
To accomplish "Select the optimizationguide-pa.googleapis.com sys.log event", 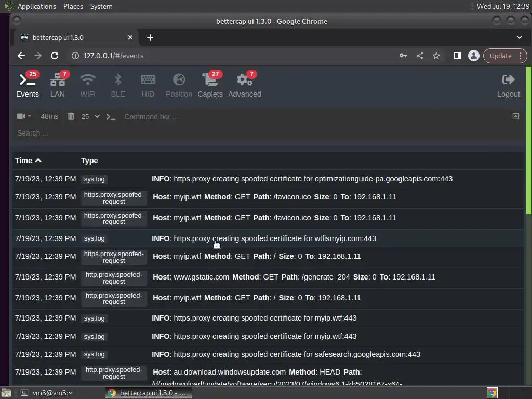I will pos(268,179).
